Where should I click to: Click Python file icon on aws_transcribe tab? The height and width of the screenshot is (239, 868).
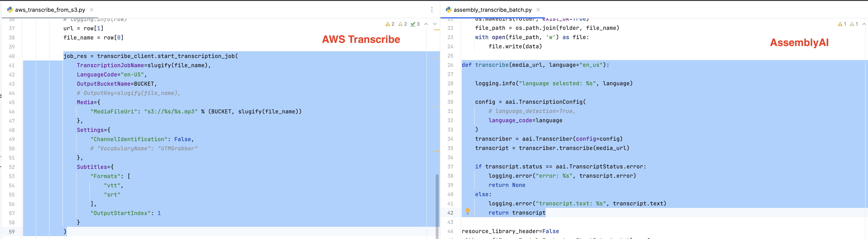click(10, 10)
